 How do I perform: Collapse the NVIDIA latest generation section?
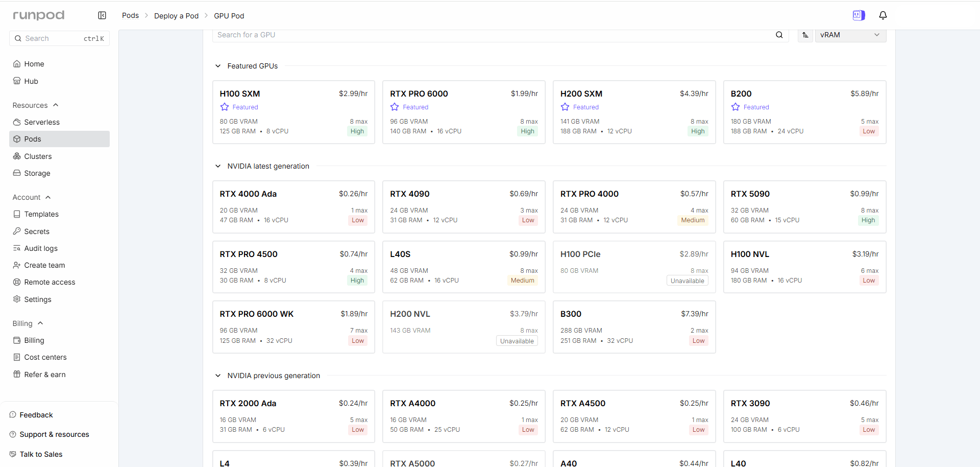[218, 166]
